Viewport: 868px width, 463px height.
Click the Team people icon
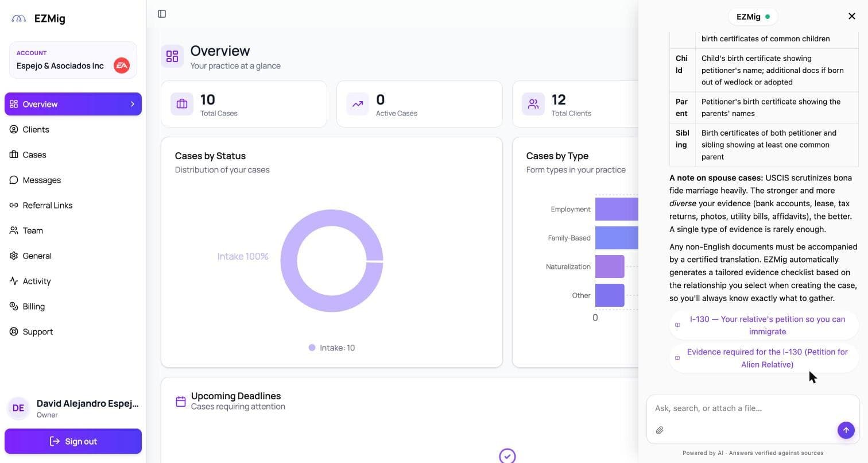[14, 230]
